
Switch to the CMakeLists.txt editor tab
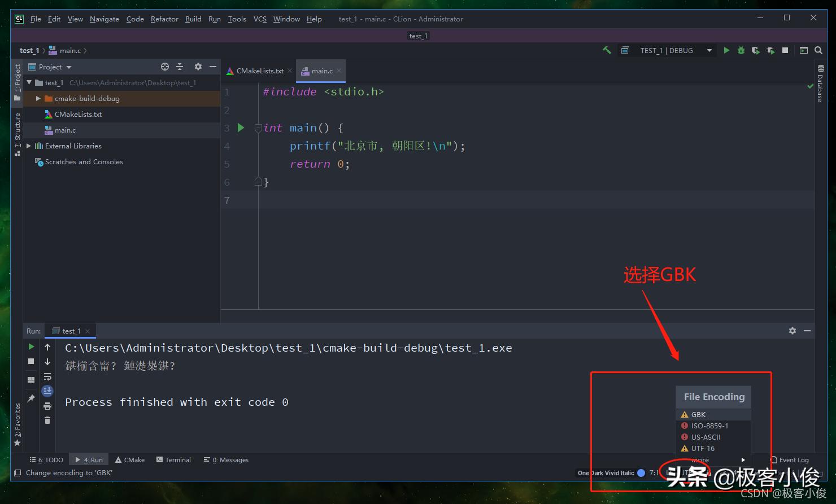pos(259,71)
